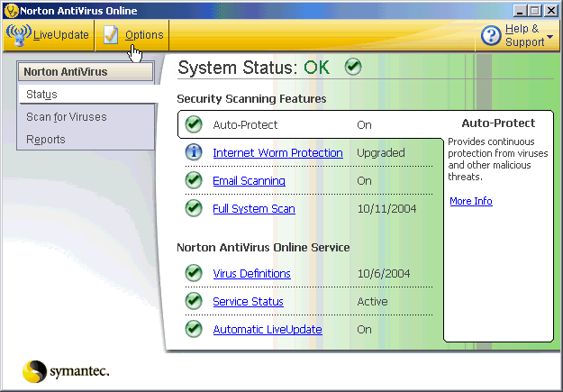Follow the More Info link
563x392 pixels.
click(x=470, y=201)
